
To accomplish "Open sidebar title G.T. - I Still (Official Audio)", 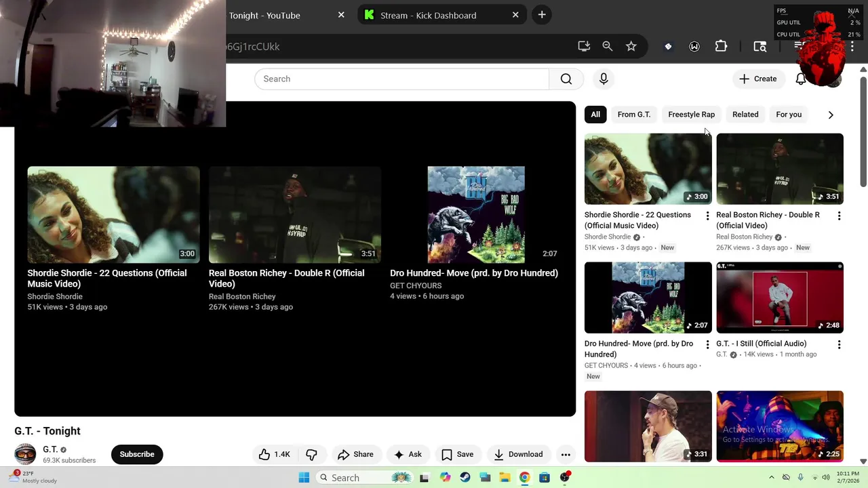I will (x=762, y=344).
